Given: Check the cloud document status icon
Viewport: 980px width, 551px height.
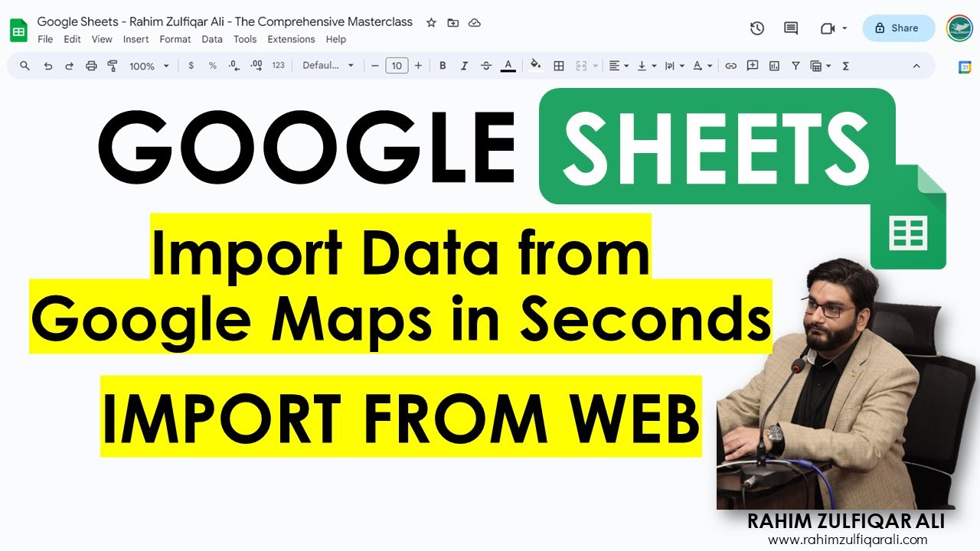Looking at the screenshot, I should click(475, 23).
